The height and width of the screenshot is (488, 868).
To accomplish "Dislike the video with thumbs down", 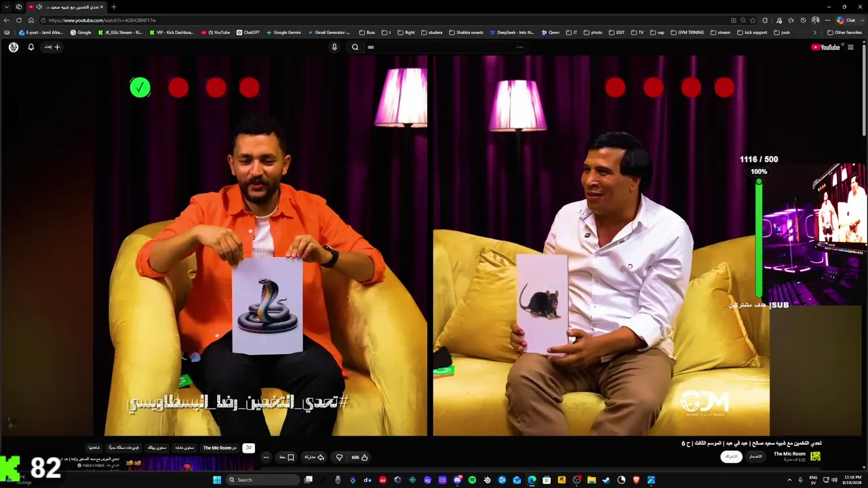I will coord(340,457).
